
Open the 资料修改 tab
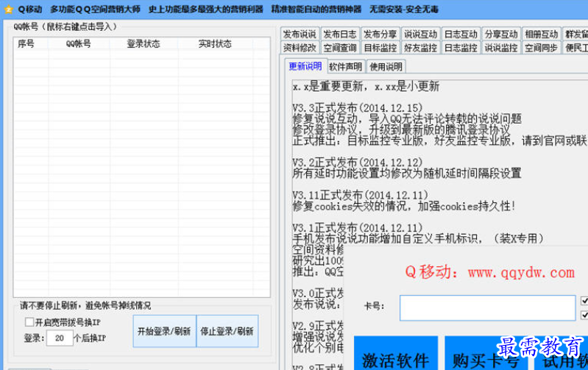[x=300, y=48]
